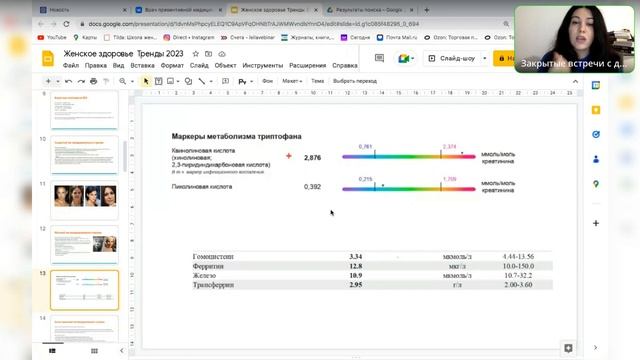Open the Инструменты menu
The height and width of the screenshot is (360, 640).
262,65
